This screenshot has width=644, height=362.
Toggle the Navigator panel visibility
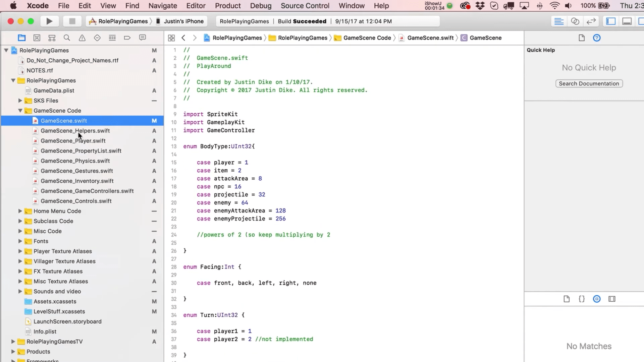click(610, 21)
